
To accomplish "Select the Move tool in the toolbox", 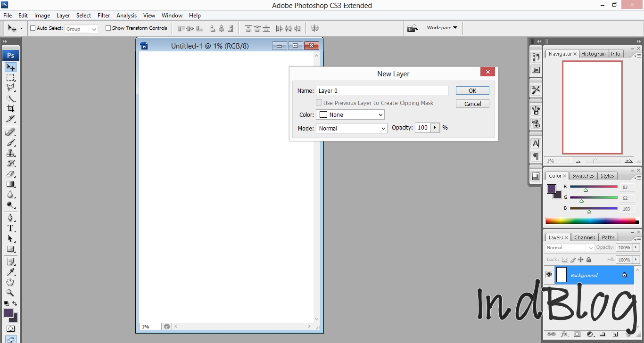I will (10, 67).
